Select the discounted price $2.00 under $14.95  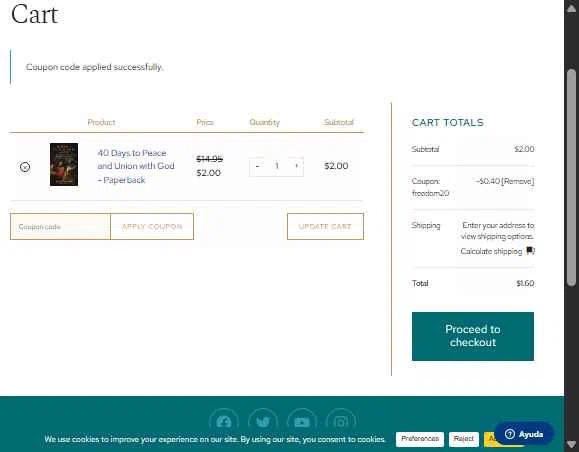coord(208,173)
